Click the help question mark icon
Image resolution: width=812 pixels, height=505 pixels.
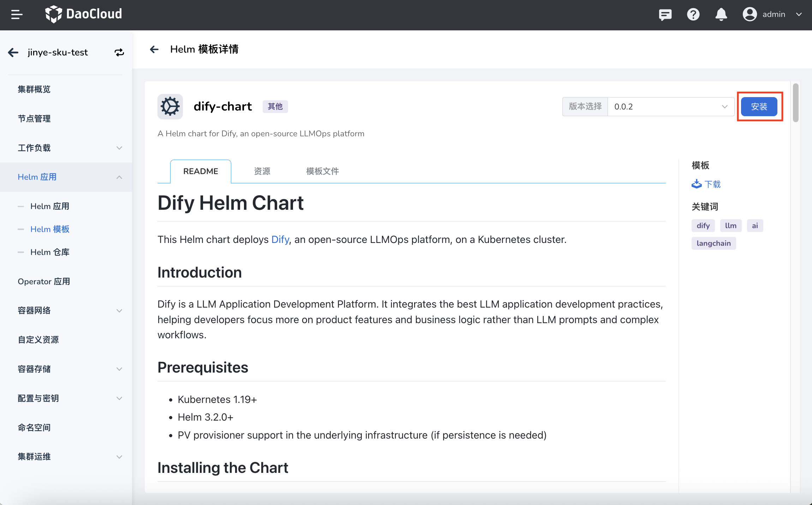coord(693,14)
